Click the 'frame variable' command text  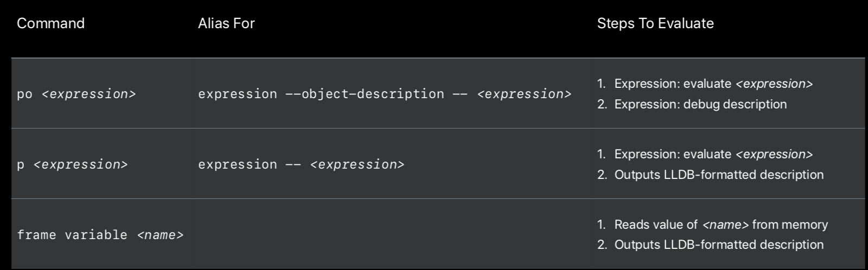pyautogui.click(x=72, y=235)
